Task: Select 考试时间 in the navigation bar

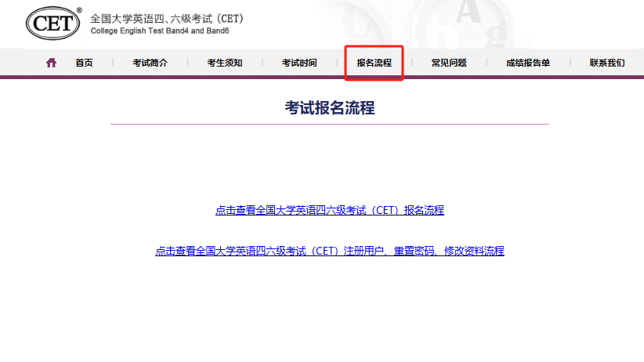Action: (299, 63)
